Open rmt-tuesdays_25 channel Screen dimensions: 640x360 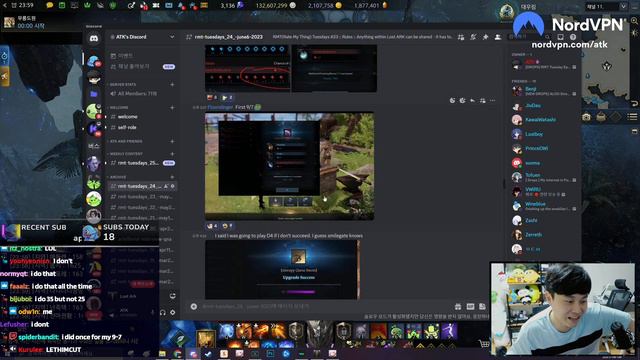pos(142,163)
